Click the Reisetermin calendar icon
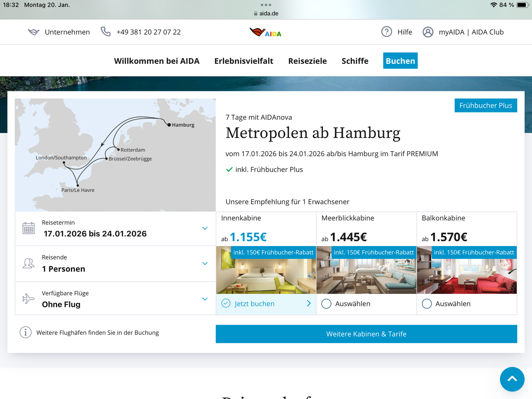The width and height of the screenshot is (532, 399). pyautogui.click(x=29, y=228)
